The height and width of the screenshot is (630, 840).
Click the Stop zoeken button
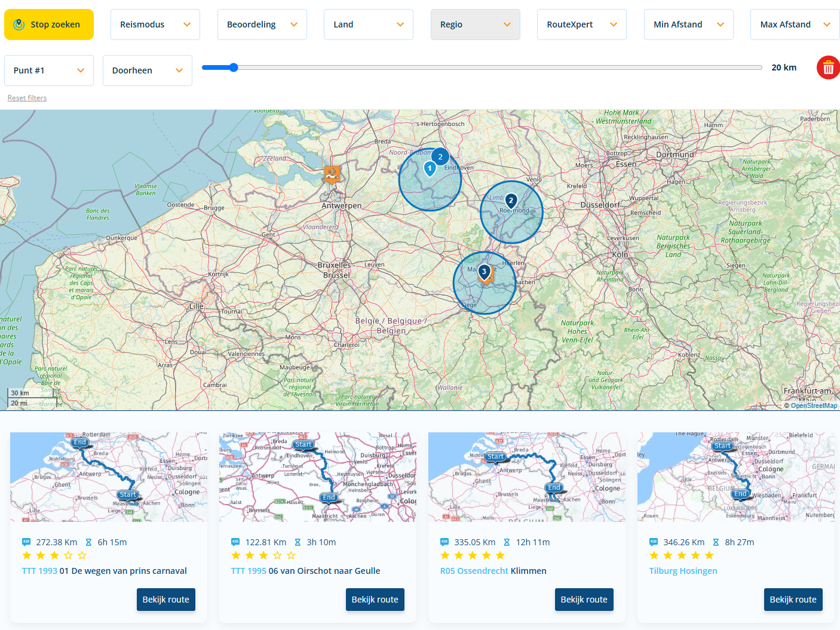[x=49, y=24]
